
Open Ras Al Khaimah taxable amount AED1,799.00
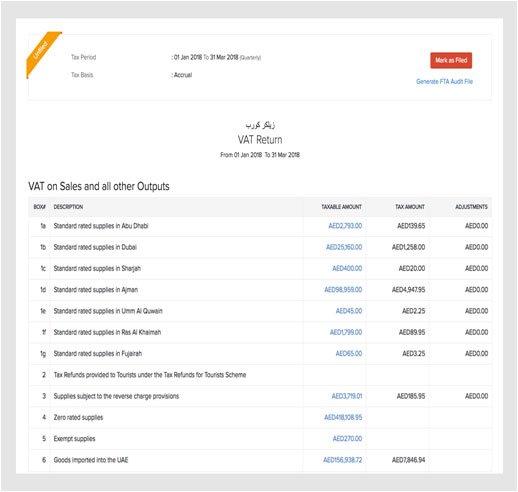tap(346, 332)
